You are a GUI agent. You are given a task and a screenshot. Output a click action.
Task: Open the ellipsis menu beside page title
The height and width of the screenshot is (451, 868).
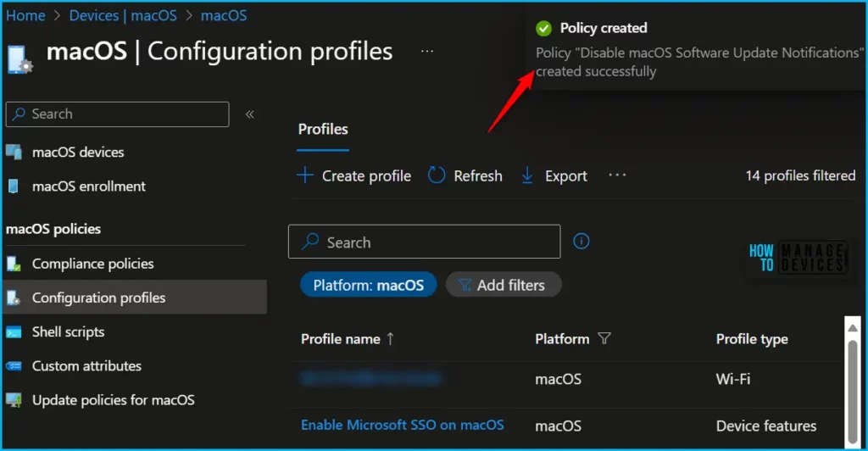pyautogui.click(x=427, y=52)
